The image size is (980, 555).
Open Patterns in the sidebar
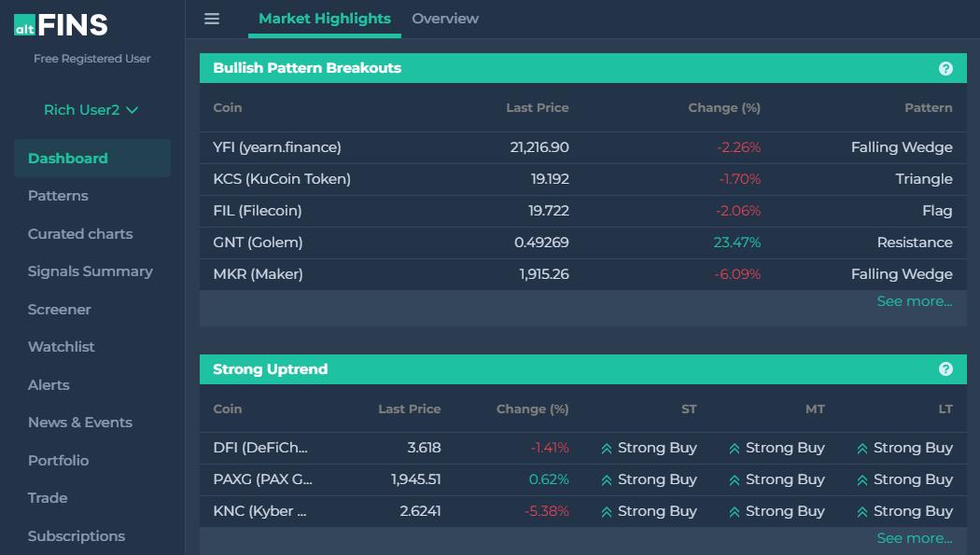tap(58, 196)
